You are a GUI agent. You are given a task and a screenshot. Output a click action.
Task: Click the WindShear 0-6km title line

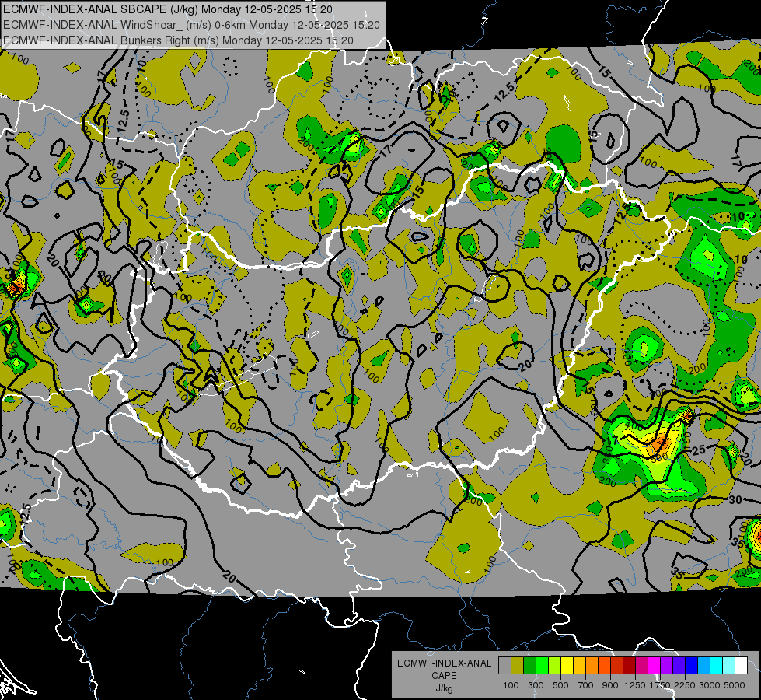coord(191,25)
